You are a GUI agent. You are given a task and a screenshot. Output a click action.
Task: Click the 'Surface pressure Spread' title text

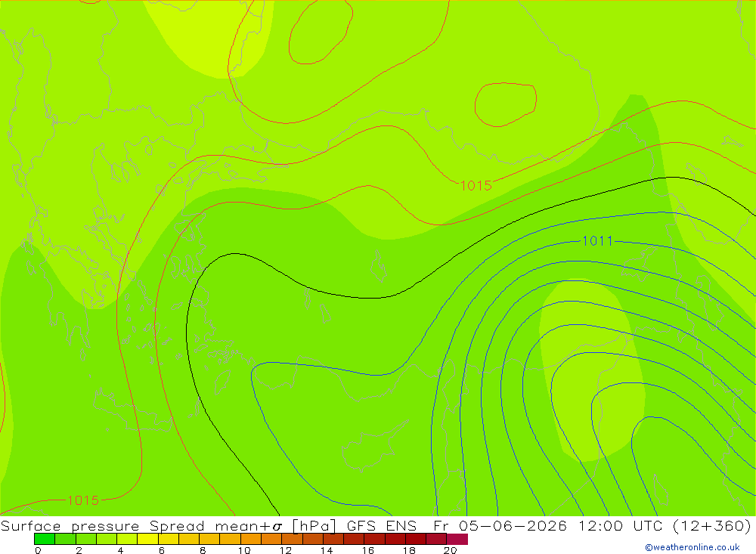(x=103, y=525)
